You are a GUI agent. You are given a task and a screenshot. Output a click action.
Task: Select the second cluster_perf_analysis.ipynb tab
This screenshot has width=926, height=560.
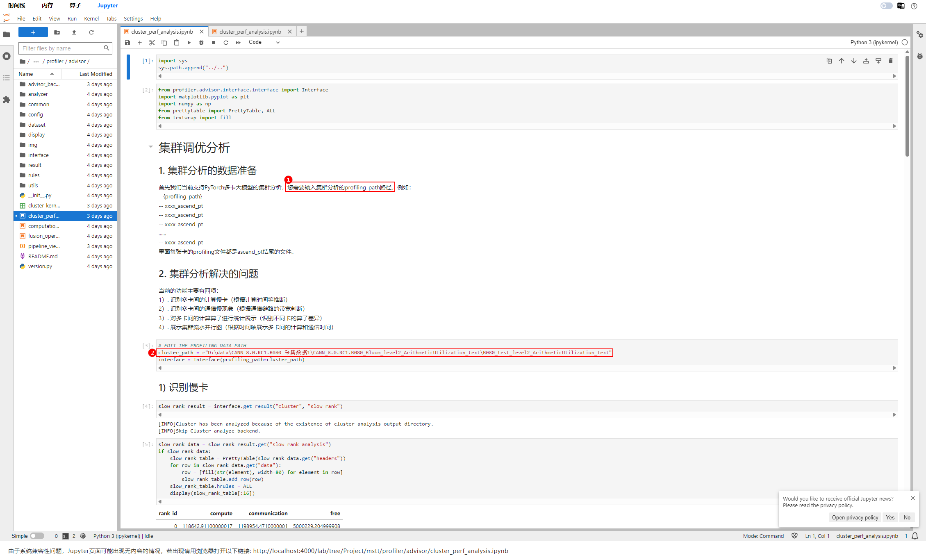(250, 32)
